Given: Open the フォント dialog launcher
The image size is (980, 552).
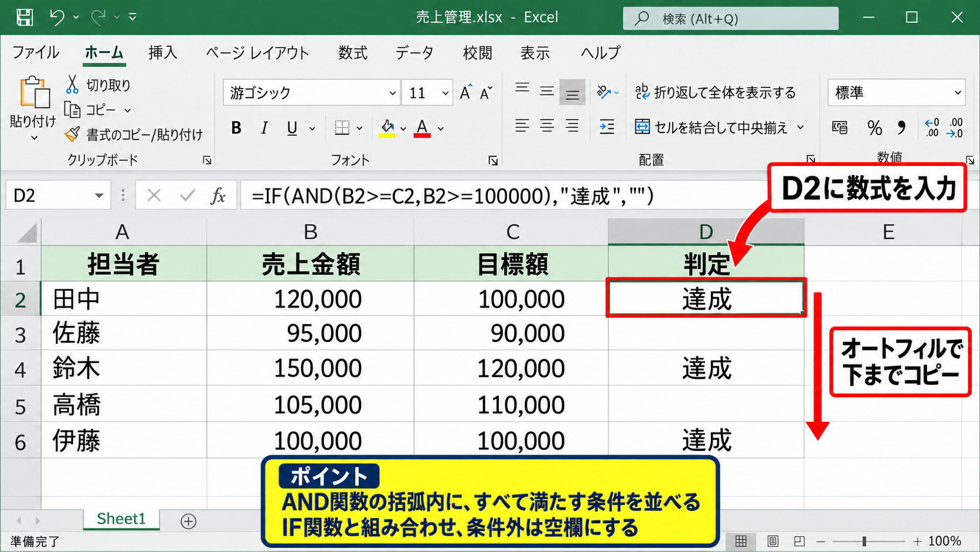Looking at the screenshot, I should 493,160.
